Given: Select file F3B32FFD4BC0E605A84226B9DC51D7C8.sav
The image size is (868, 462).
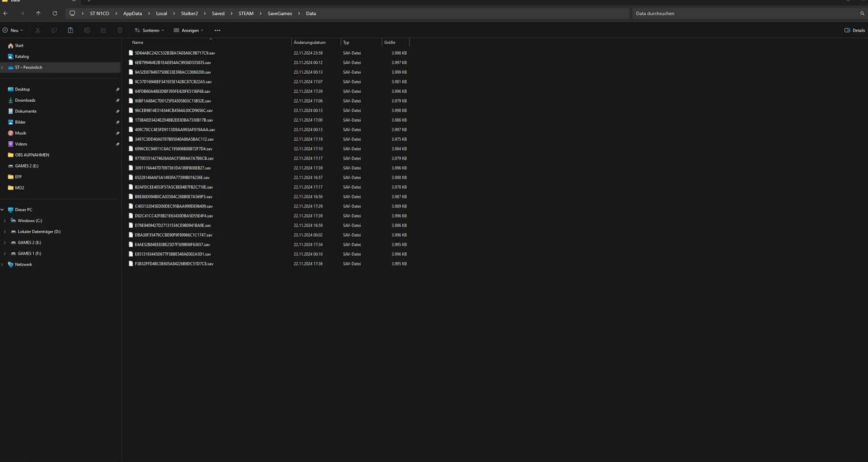Looking at the screenshot, I should 174,264.
